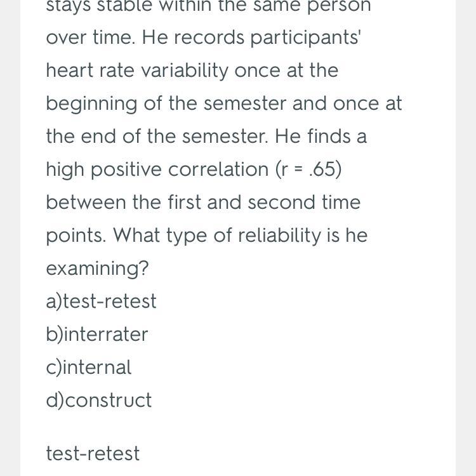
Task: Select answer option d) construct
Action: click(x=99, y=400)
